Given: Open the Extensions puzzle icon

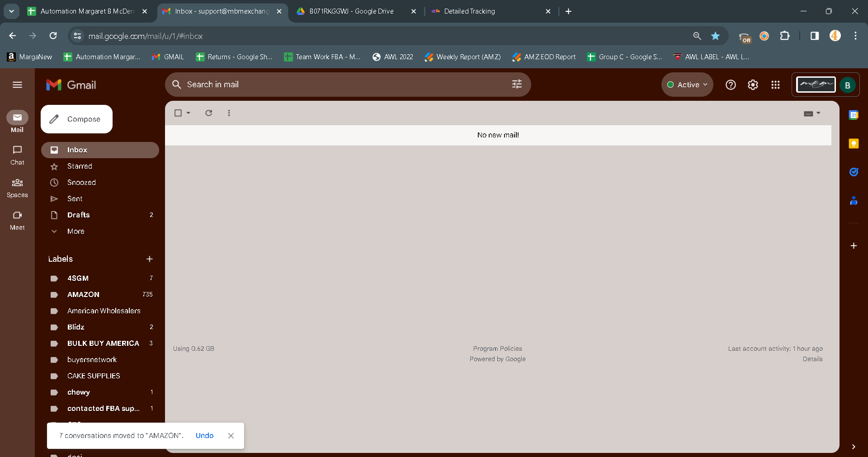Looking at the screenshot, I should point(785,36).
